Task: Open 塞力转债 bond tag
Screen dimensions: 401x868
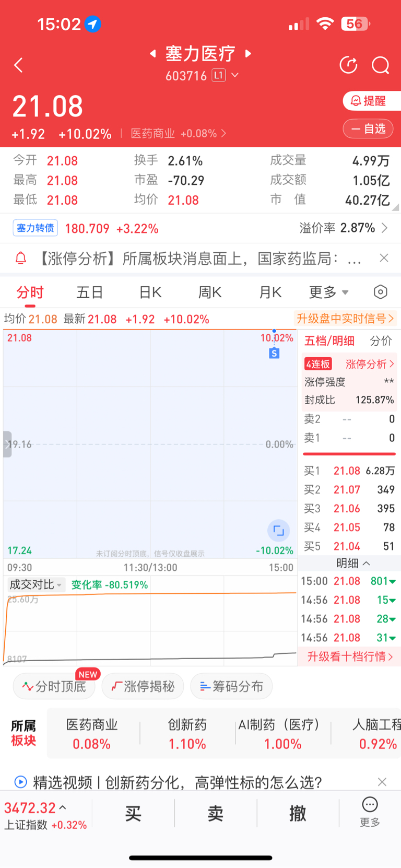Action: (x=35, y=228)
